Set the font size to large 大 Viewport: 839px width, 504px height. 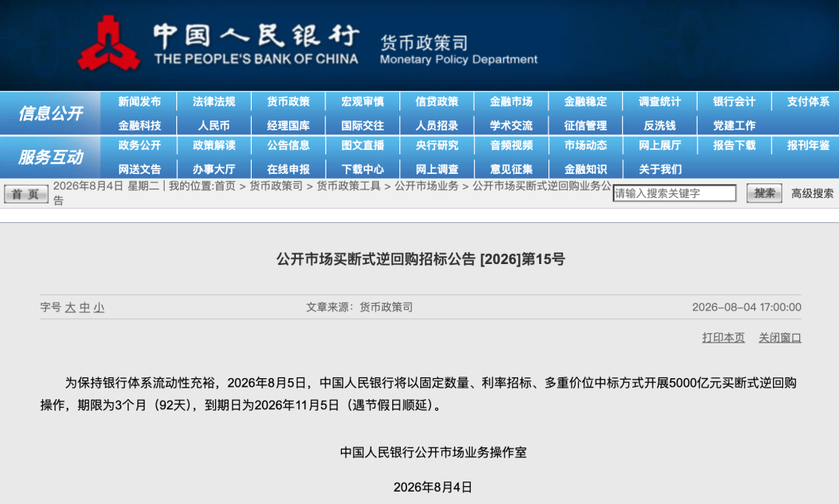tap(70, 308)
